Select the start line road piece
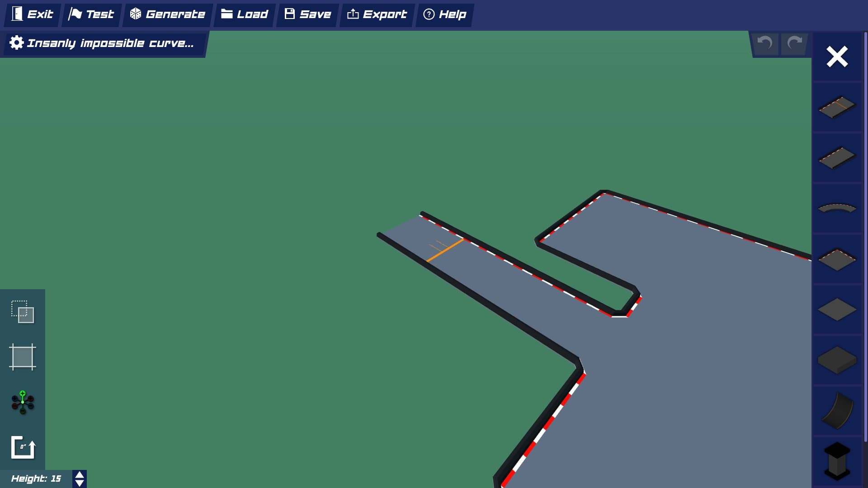This screenshot has height=488, width=868. coord(837,107)
